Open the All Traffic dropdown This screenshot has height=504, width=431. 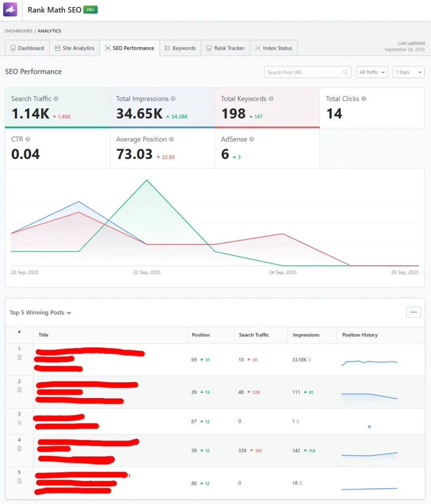pos(372,72)
